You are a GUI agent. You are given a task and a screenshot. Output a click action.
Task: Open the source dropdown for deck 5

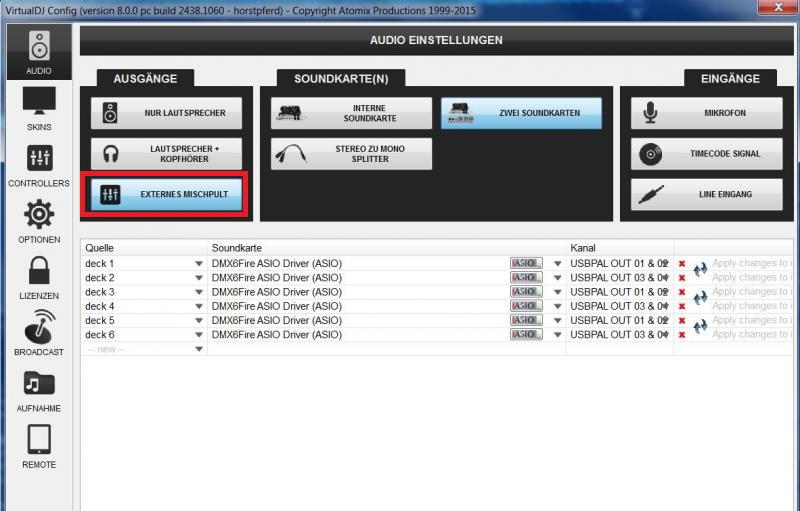tap(199, 321)
